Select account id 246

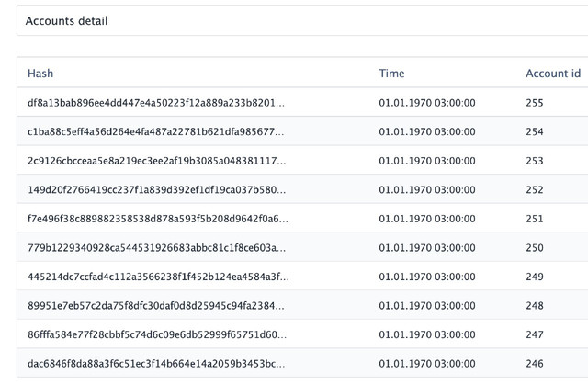[x=535, y=364]
